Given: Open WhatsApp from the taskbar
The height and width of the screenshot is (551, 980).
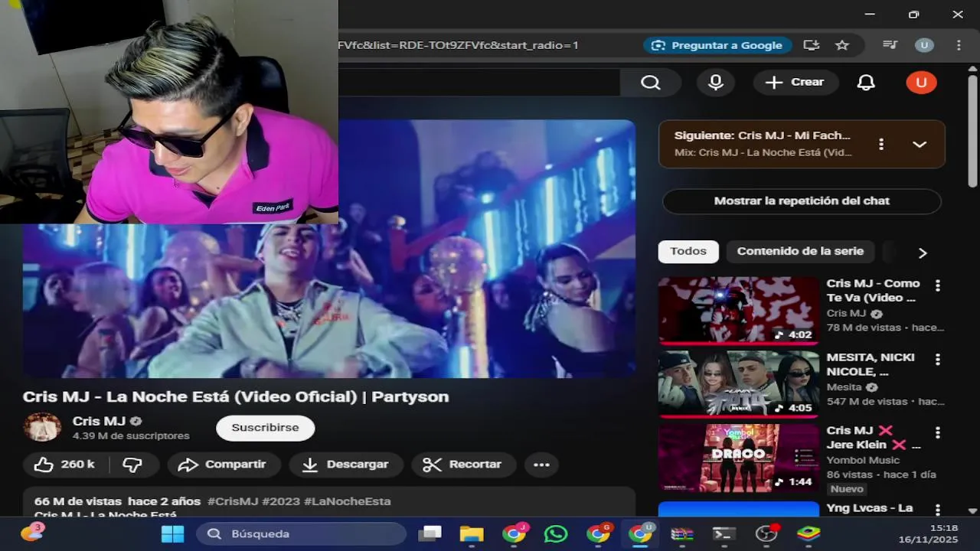Looking at the screenshot, I should [556, 533].
